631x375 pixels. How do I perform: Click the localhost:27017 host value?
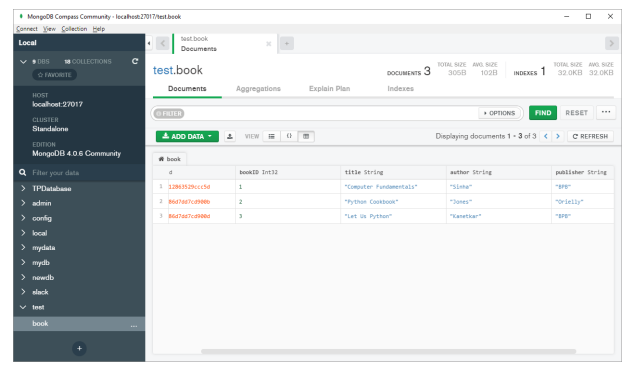point(58,104)
